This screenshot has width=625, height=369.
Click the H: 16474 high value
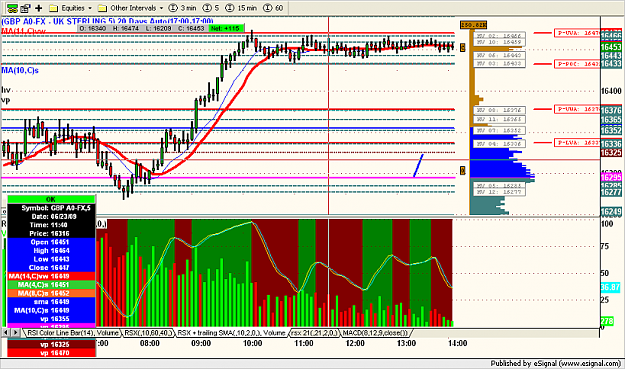[x=126, y=28]
